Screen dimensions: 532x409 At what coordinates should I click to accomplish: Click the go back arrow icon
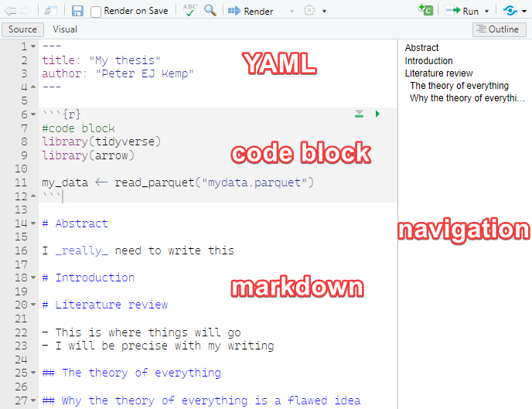tap(10, 11)
